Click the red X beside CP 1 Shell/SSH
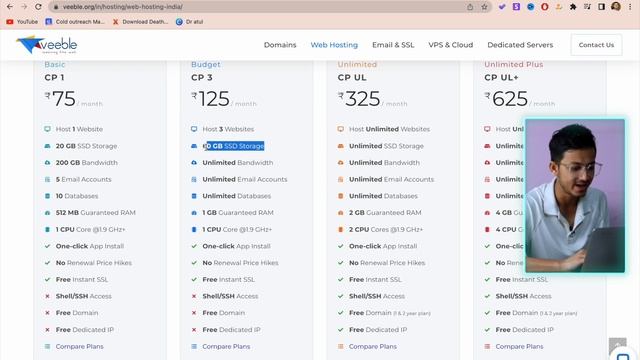The image size is (640, 360). coord(47,296)
